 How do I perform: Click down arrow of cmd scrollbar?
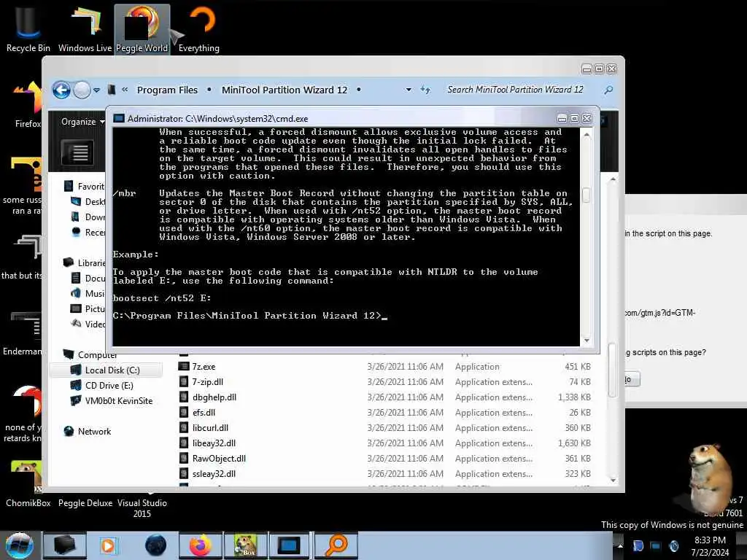[x=587, y=341]
